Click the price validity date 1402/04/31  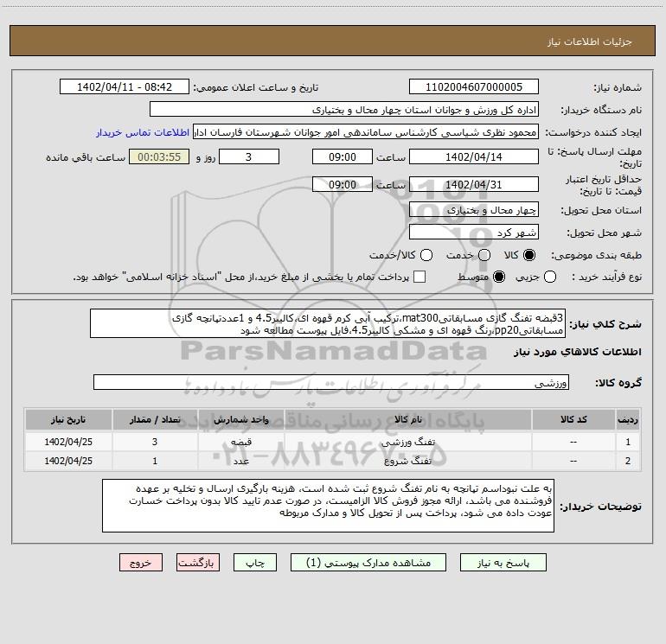pos(474,184)
